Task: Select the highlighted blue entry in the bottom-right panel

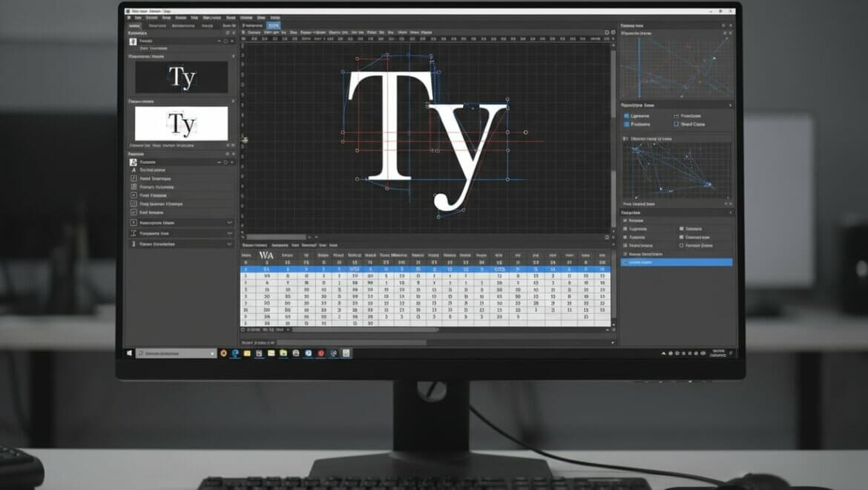Action: 675,261
